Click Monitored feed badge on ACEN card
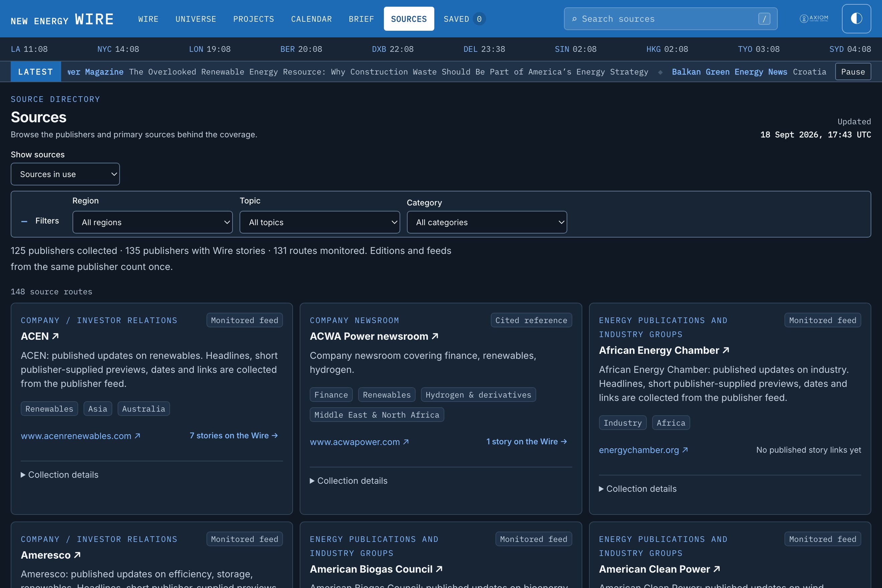Screen dimensions: 882x588 pyautogui.click(x=245, y=320)
